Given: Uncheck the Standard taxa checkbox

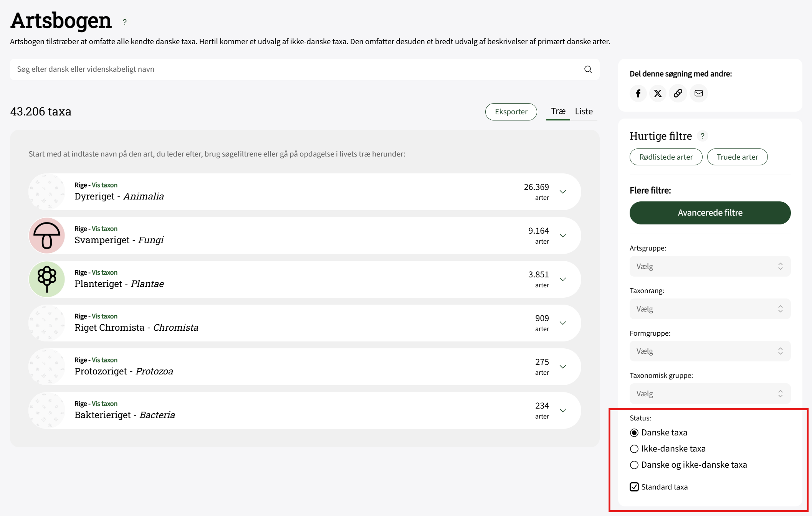Looking at the screenshot, I should (634, 487).
